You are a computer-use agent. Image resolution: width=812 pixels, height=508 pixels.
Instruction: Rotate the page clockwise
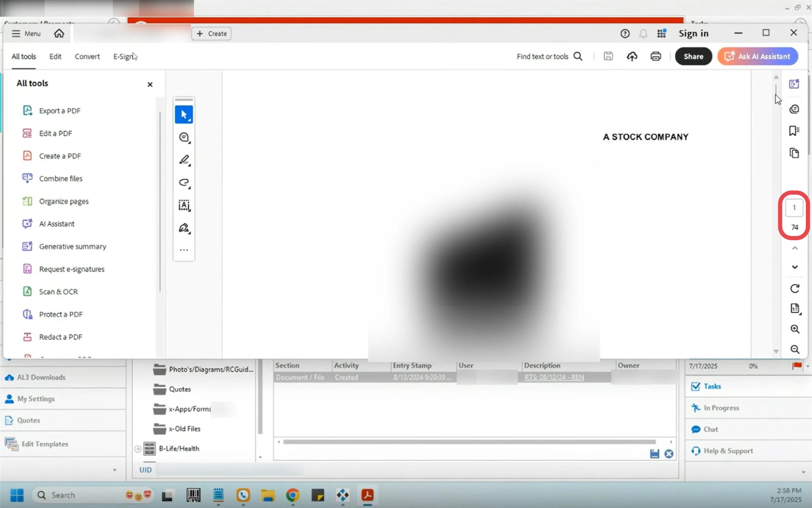[795, 289]
